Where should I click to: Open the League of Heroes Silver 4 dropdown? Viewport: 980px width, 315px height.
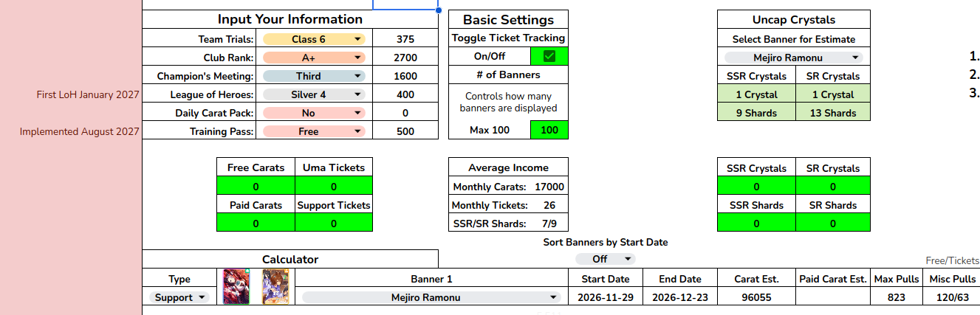[x=314, y=94]
